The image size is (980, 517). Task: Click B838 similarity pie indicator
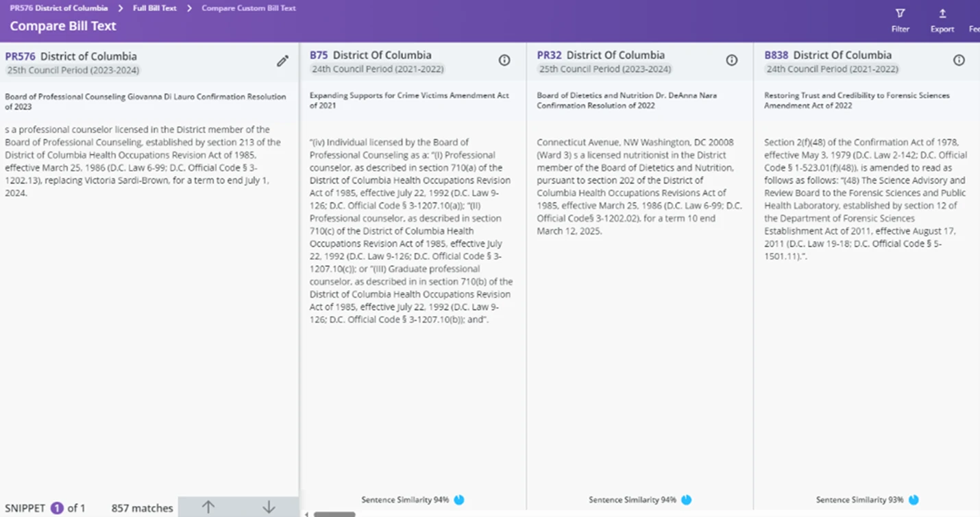[914, 500]
